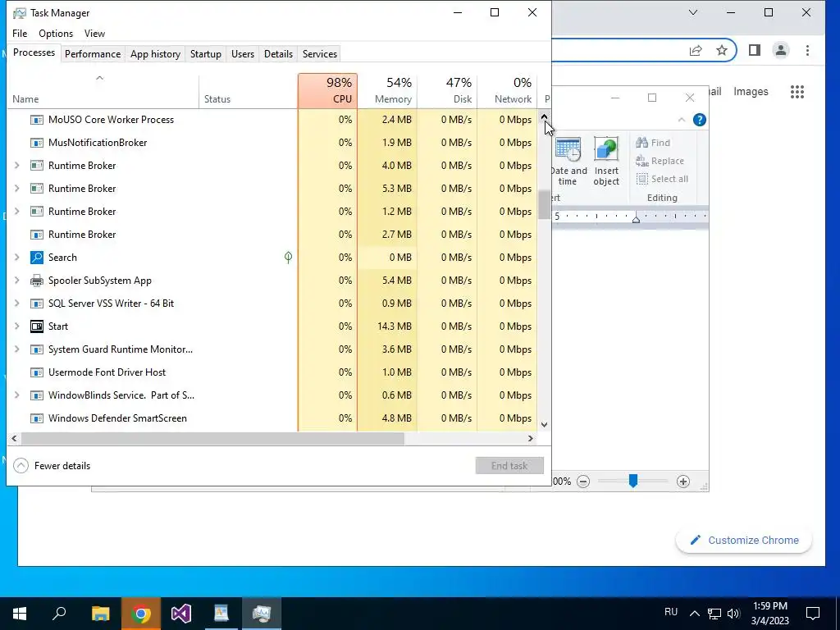Image resolution: width=840 pixels, height=630 pixels.
Task: Open Windows Start button on taskbar
Action: 20,614
